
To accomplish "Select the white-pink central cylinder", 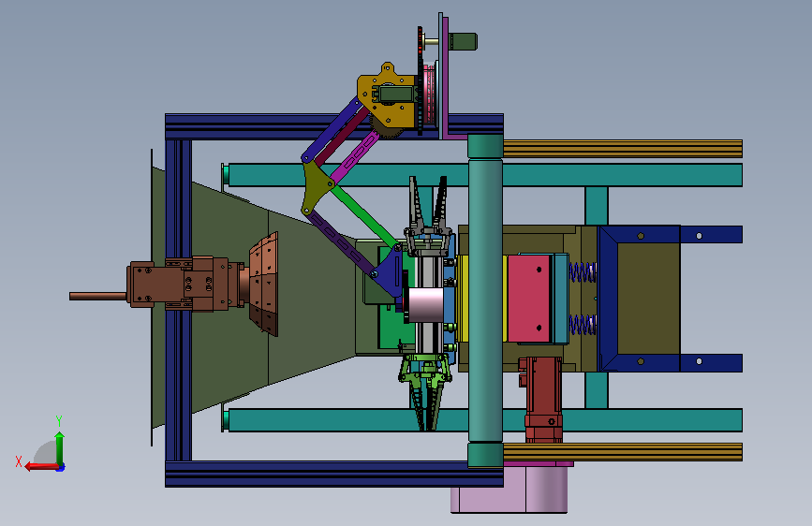I will [x=425, y=305].
